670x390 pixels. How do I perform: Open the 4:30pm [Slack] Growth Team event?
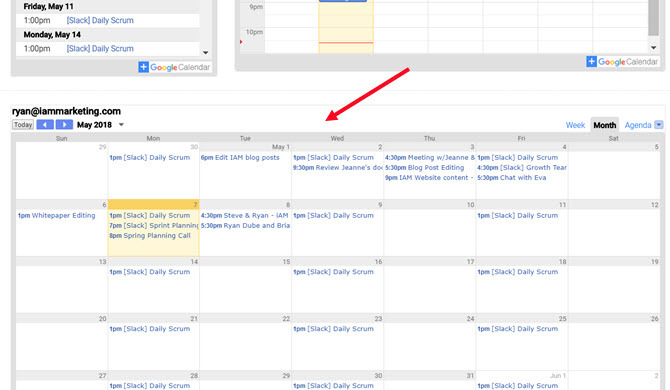[522, 168]
